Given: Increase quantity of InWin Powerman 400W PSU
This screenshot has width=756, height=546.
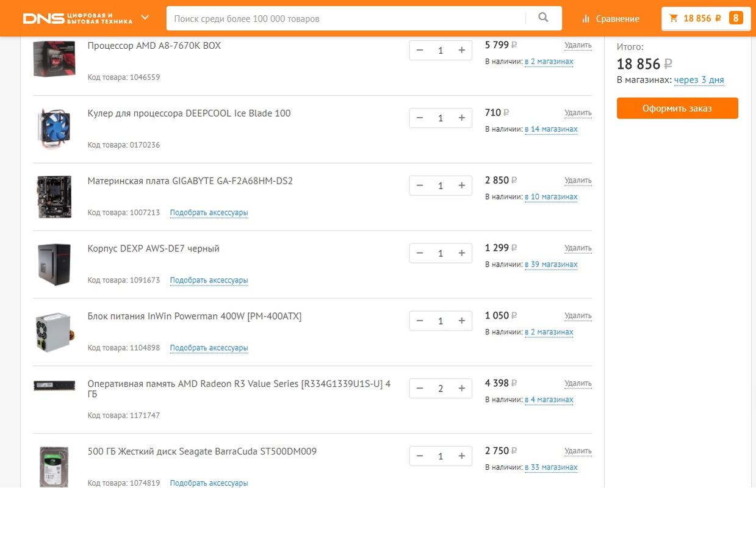Looking at the screenshot, I should click(461, 321).
